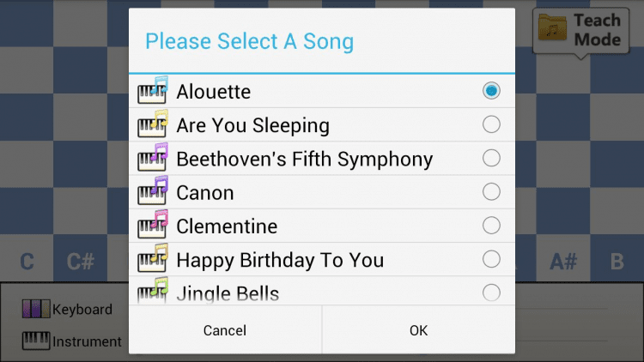Click the blue note icon beside Alouette
Image resolution: width=644 pixels, height=362 pixels.
[x=153, y=91]
